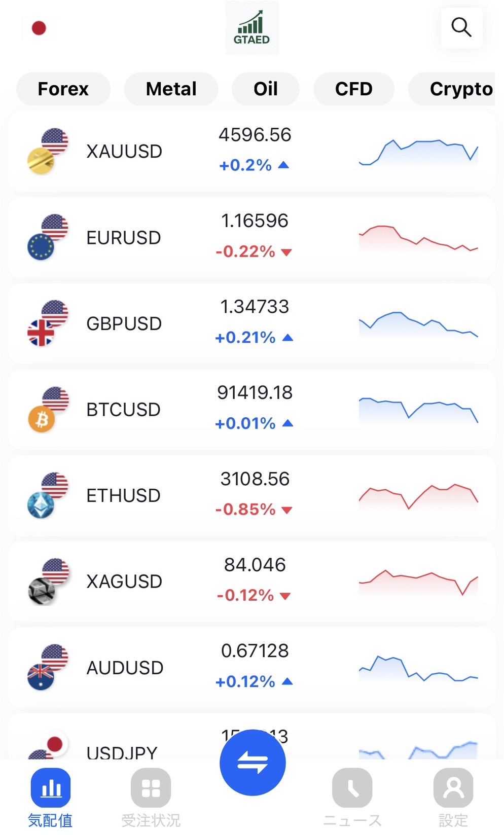This screenshot has height=835, width=504.
Task: Open the 設定 settings tab icon
Action: coord(453,787)
